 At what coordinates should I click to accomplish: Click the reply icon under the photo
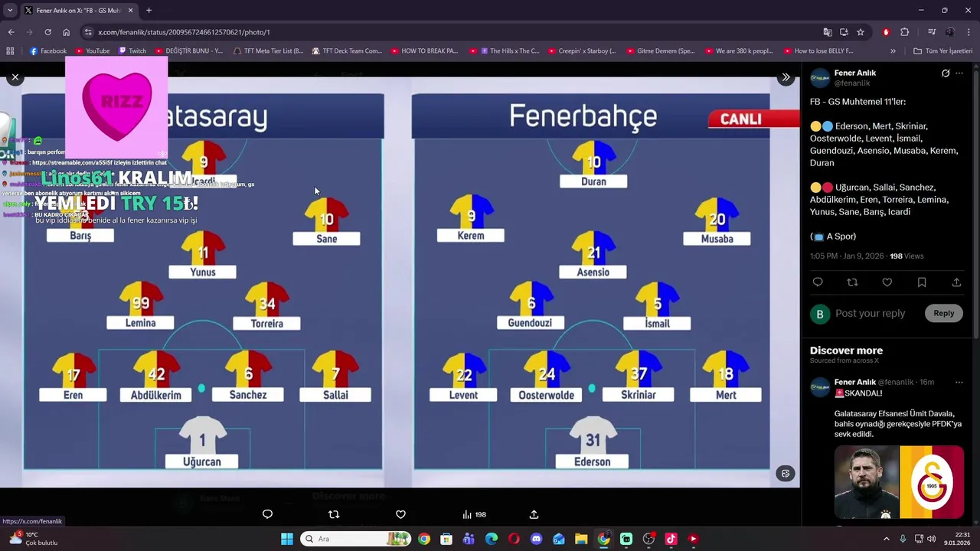267,514
